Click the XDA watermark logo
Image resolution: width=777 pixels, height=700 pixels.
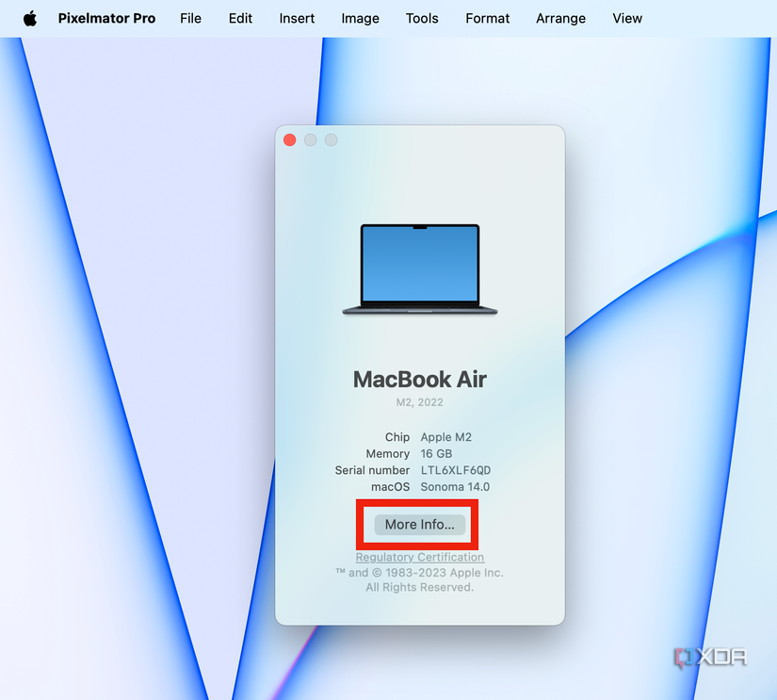coord(711,657)
